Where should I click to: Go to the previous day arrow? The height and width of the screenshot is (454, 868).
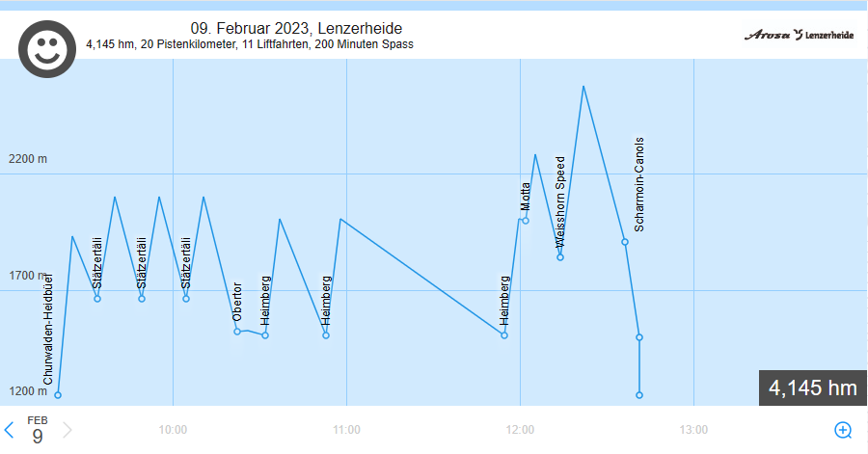[x=10, y=430]
